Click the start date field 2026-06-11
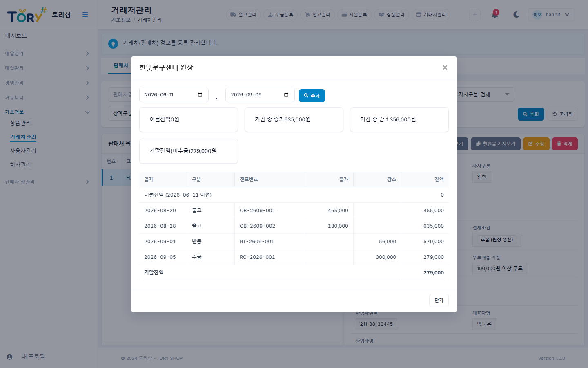 coord(174,95)
